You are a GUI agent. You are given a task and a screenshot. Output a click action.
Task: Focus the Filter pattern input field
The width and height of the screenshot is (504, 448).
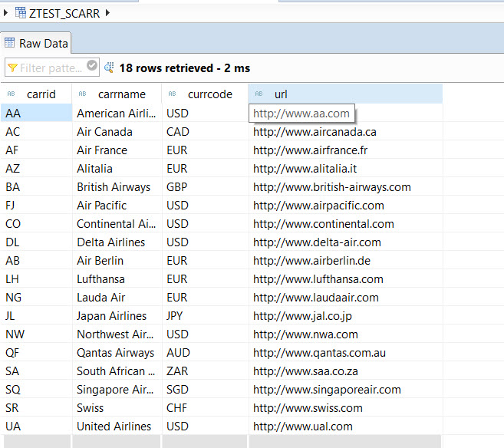pyautogui.click(x=52, y=68)
